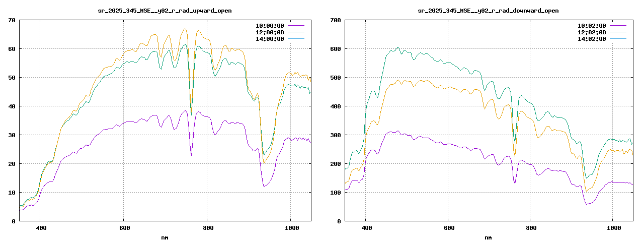Select the 12:02:00 legend label
The height and width of the screenshot is (242, 644).
click(592, 32)
